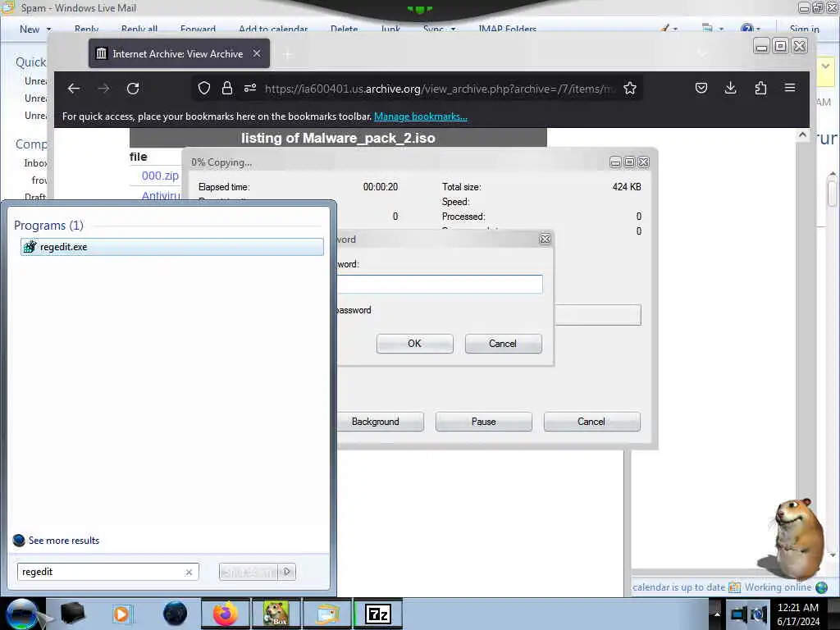Open site permissions icon in address bar
This screenshot has width=840, height=630.
coord(250,89)
